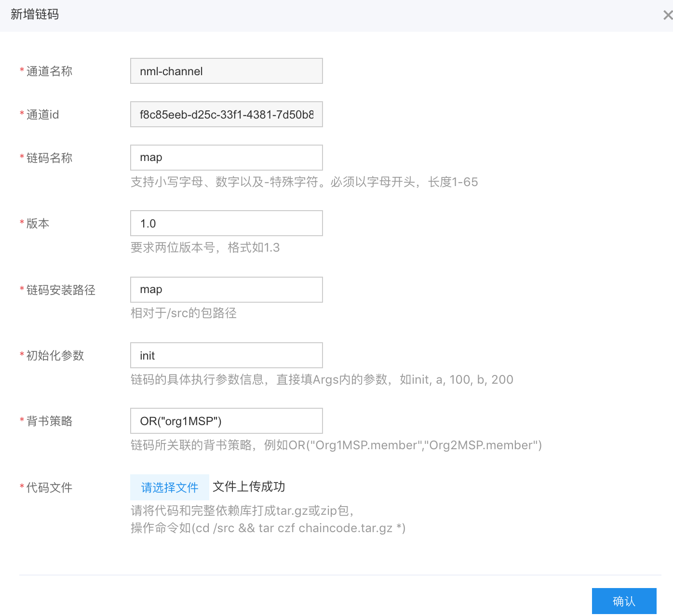Confirm the form with 确认 button
Screen dimensions: 673x616
point(624,601)
